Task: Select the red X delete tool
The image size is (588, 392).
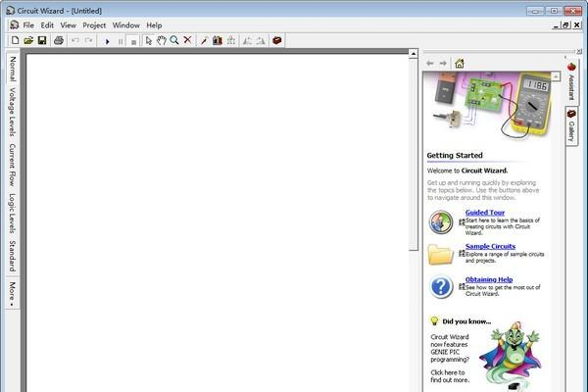Action: point(187,40)
